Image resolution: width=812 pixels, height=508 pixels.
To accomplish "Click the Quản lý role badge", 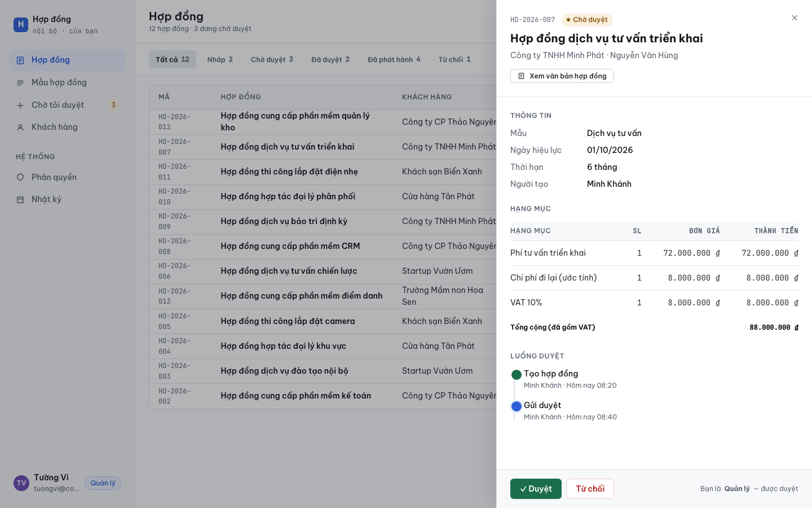I will [x=103, y=483].
